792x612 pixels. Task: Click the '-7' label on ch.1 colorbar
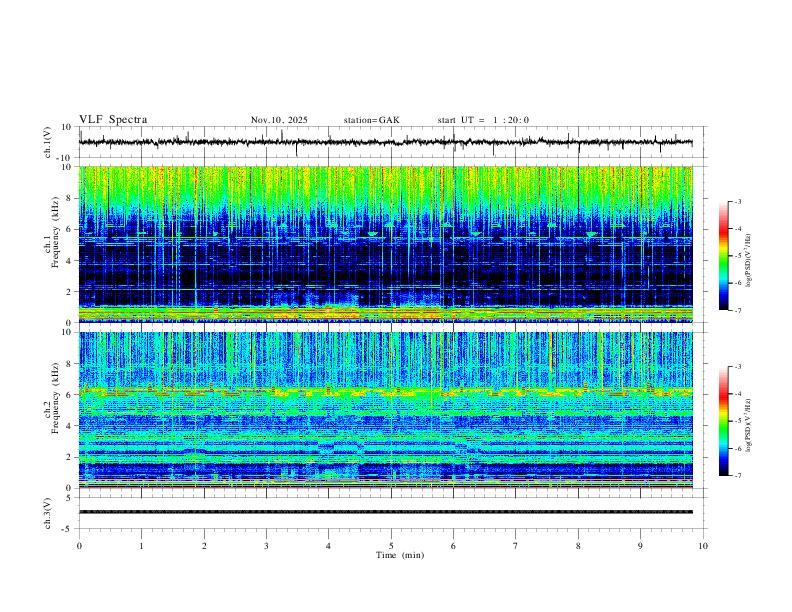pos(737,310)
